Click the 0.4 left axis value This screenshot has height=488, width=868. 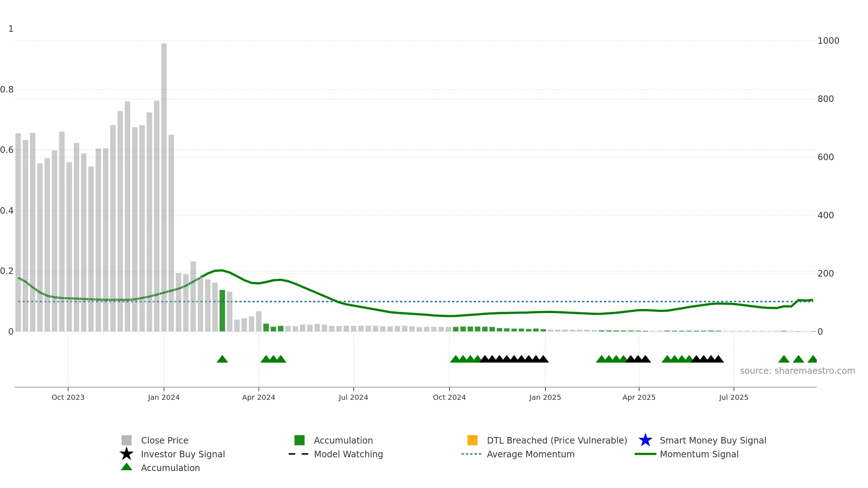[x=7, y=211]
